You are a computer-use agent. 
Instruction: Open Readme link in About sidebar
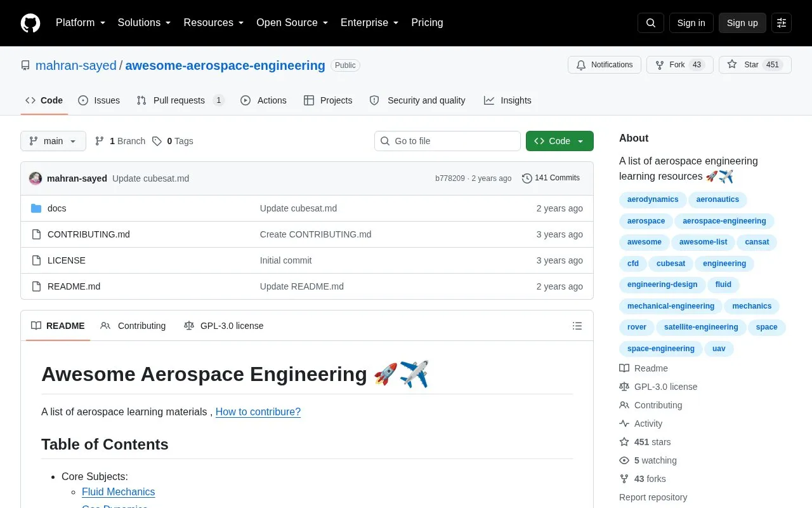pos(644,368)
